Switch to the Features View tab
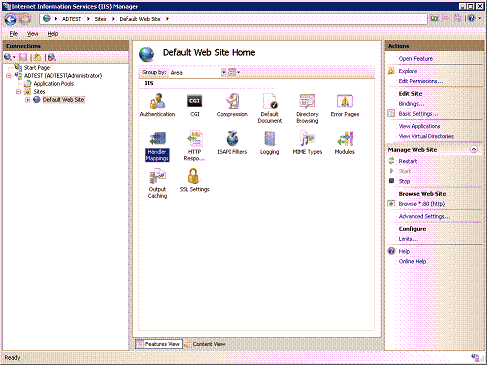This screenshot has width=487, height=365. coord(159,344)
